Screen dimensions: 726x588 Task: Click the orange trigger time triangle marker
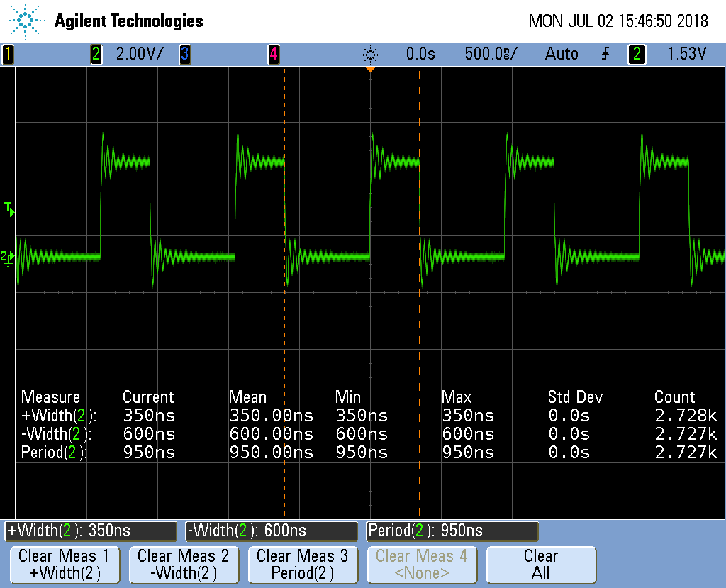(x=370, y=70)
